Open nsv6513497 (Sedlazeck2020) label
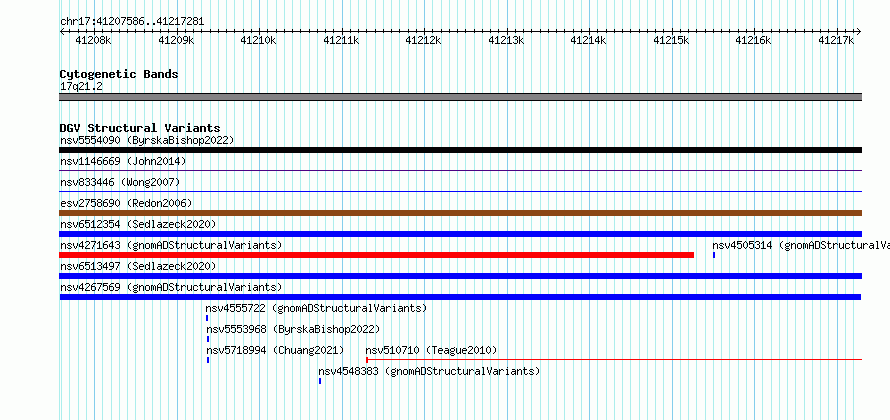Image resolution: width=890 pixels, height=420 pixels. pyautogui.click(x=138, y=266)
